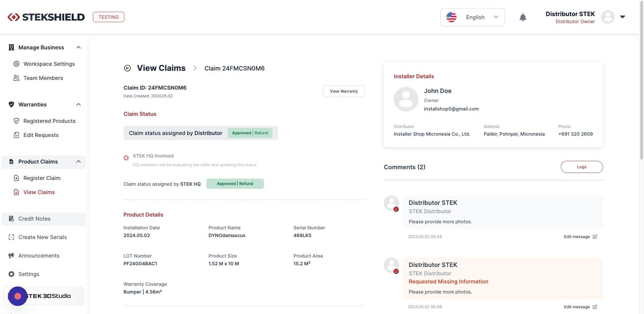Click the TESTING environment badge
The image size is (644, 314).
pyautogui.click(x=109, y=17)
